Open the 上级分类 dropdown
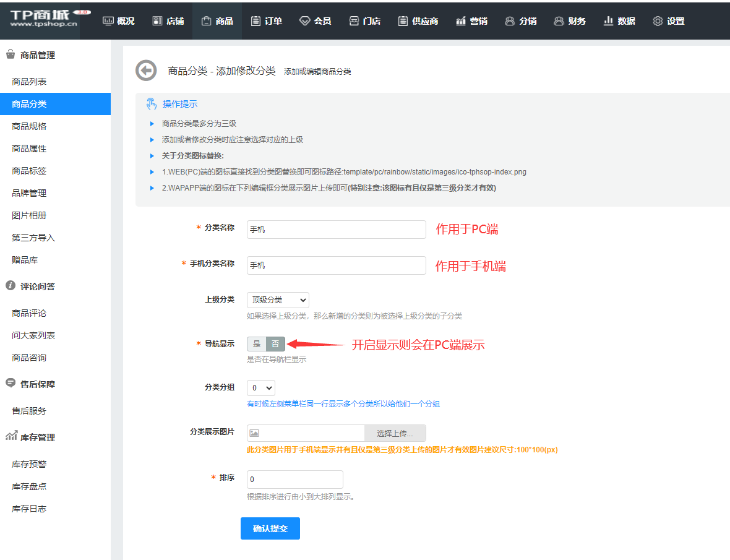Image resolution: width=730 pixels, height=560 pixels. click(278, 300)
